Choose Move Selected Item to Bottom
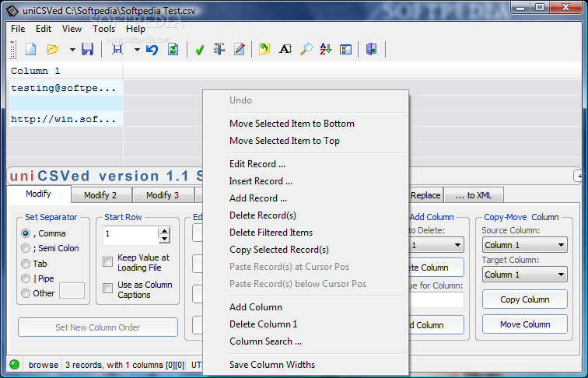 click(x=317, y=124)
